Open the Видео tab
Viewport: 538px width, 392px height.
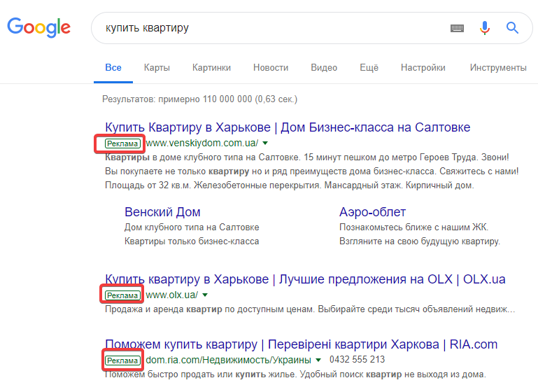pyautogui.click(x=324, y=68)
